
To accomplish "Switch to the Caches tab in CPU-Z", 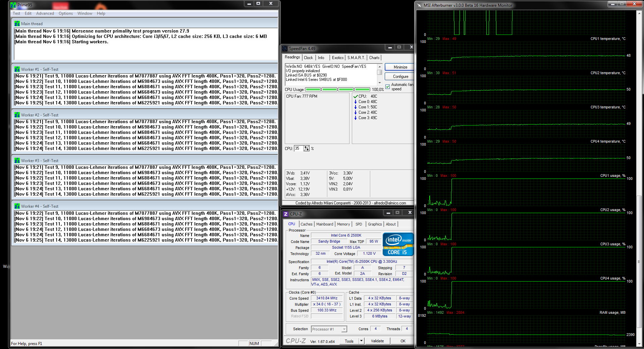I will pyautogui.click(x=307, y=224).
